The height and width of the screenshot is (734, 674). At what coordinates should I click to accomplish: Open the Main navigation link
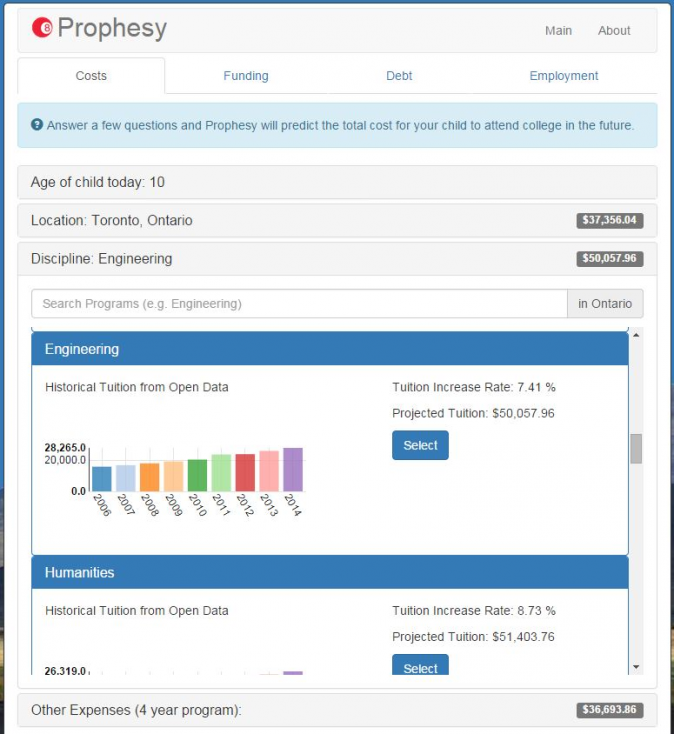pyautogui.click(x=558, y=31)
